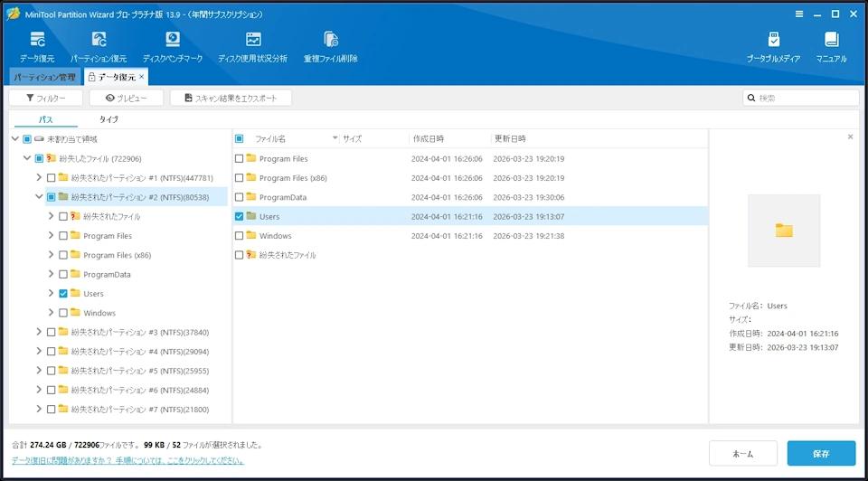Screen dimensions: 868x481
Task: Expand Users node in tree
Action: coord(51,293)
